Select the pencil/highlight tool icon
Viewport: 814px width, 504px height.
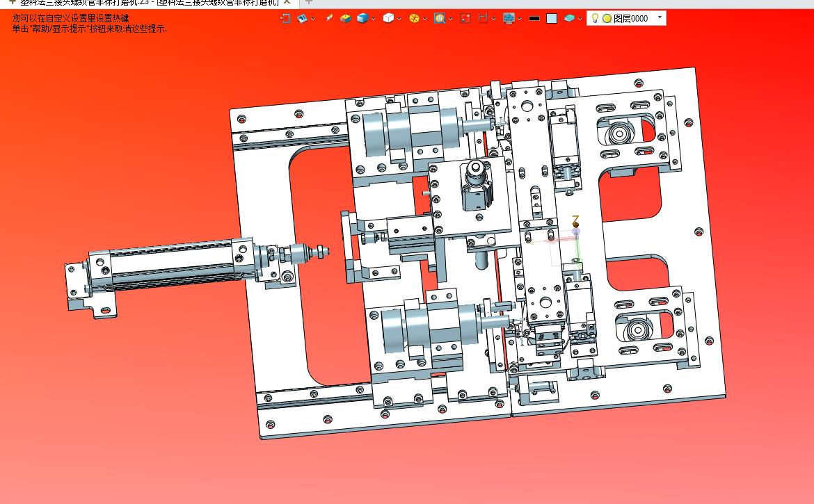pos(329,19)
